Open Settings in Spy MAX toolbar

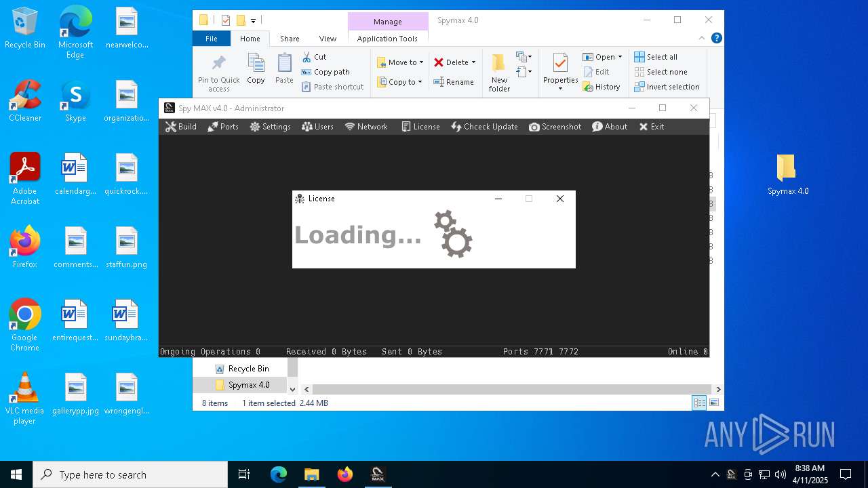click(x=270, y=127)
